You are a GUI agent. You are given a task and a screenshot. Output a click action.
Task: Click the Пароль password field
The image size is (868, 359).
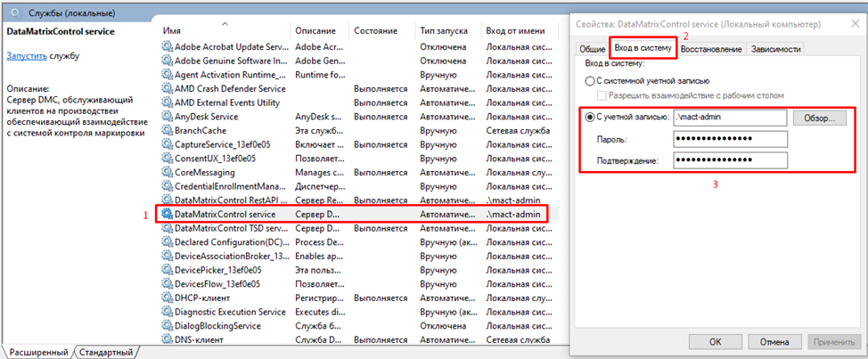[730, 139]
